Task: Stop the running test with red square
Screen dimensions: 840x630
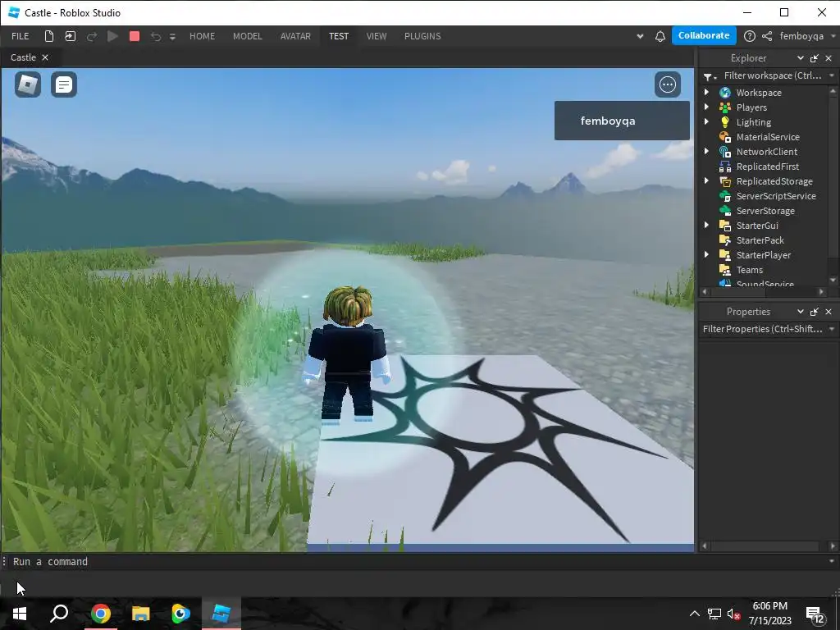Action: (135, 36)
